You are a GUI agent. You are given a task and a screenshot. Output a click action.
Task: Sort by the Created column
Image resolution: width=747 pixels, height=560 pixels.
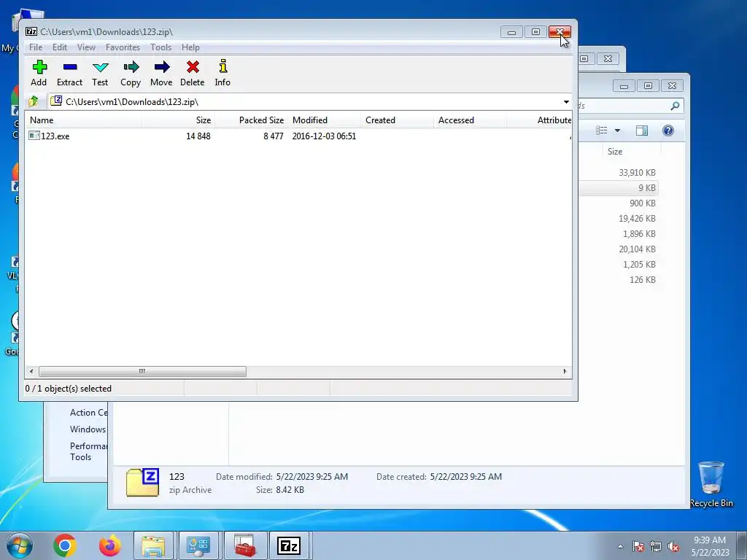pyautogui.click(x=397, y=120)
